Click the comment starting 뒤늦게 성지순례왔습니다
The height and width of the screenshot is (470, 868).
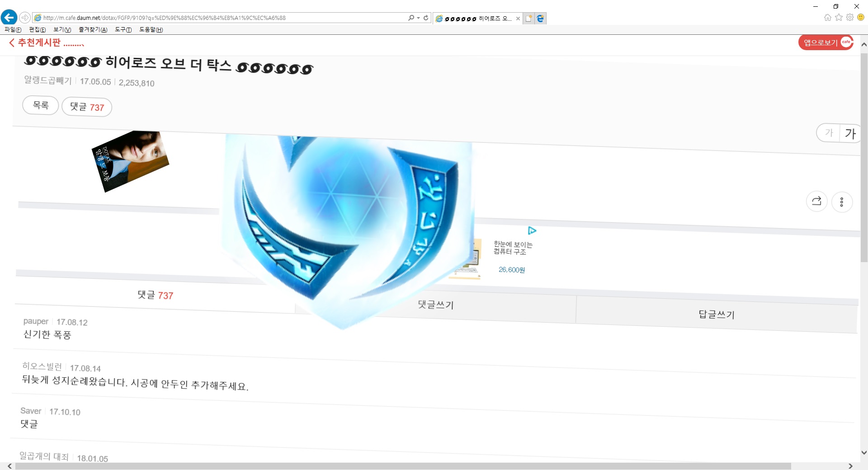pos(135,383)
